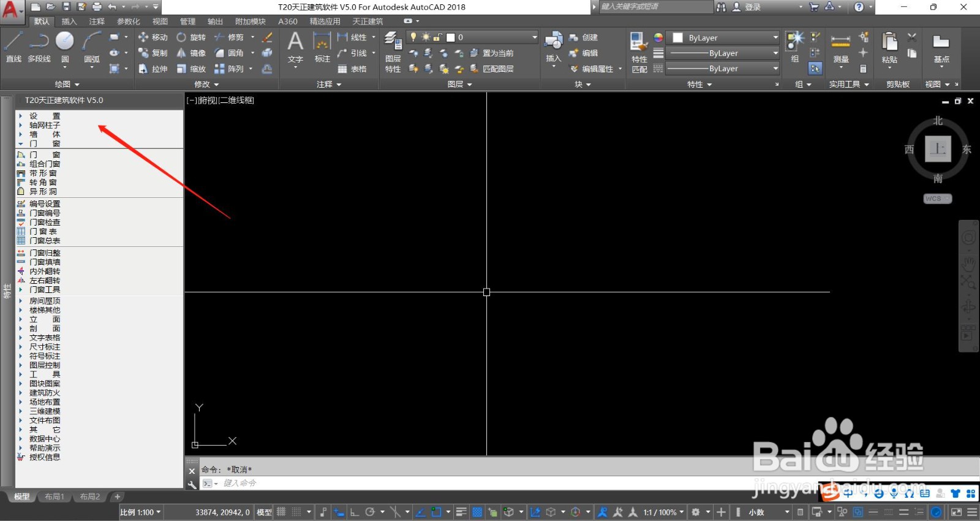
Task: Switch to the 插入 ribbon tab
Action: coord(69,21)
